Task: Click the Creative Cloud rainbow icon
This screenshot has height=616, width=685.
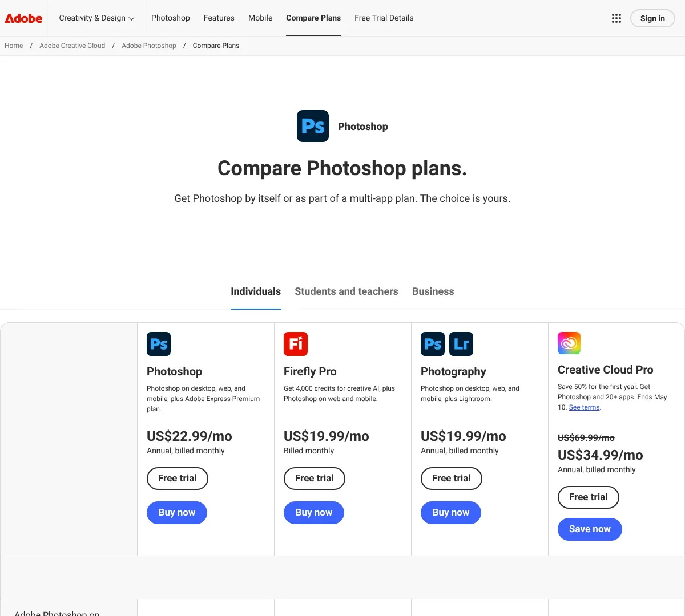Action: [x=569, y=343]
